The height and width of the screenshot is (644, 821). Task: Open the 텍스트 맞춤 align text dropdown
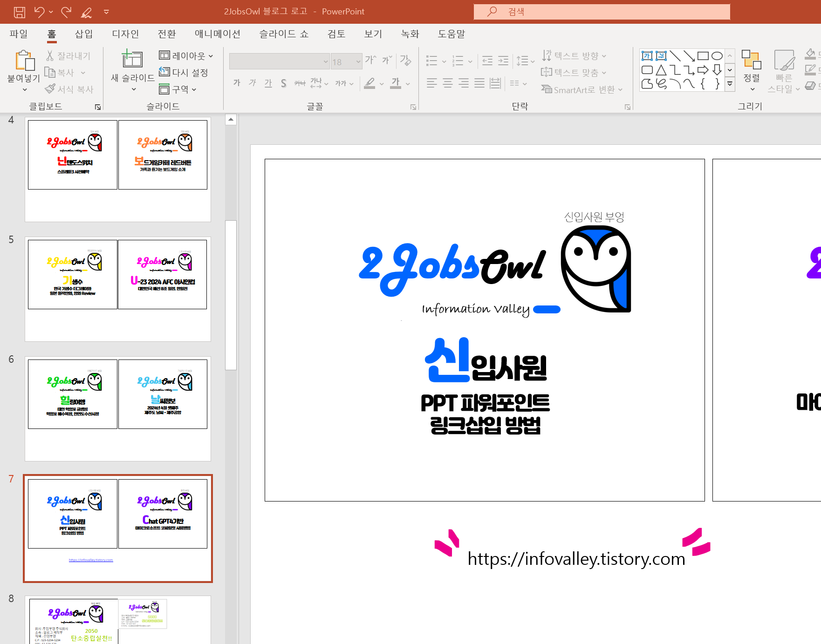tap(574, 72)
